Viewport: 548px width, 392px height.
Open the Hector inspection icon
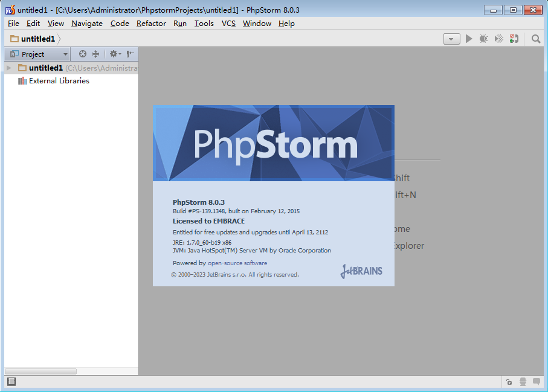pyautogui.click(x=523, y=382)
